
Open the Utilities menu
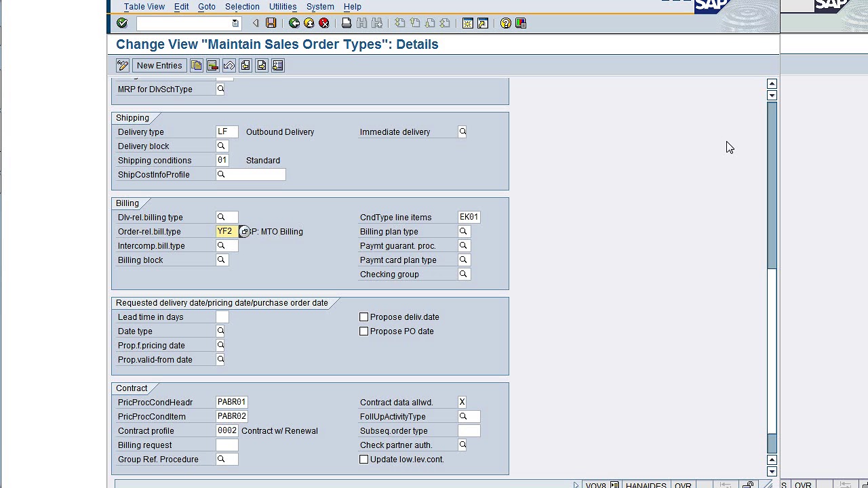click(283, 7)
